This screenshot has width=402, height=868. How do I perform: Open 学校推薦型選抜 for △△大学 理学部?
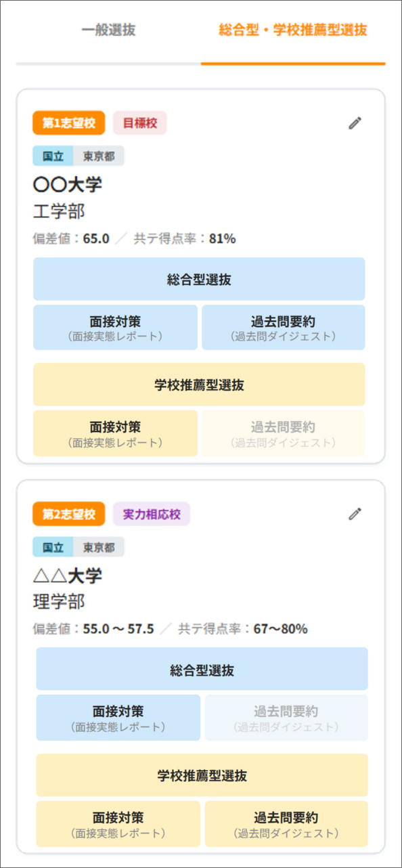202,775
